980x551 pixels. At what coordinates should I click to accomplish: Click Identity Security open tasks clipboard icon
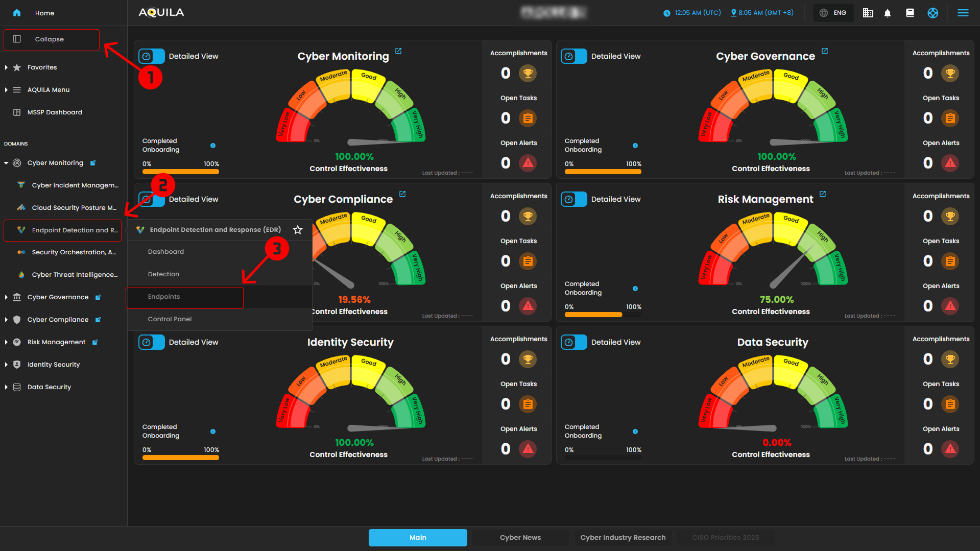[x=528, y=404]
